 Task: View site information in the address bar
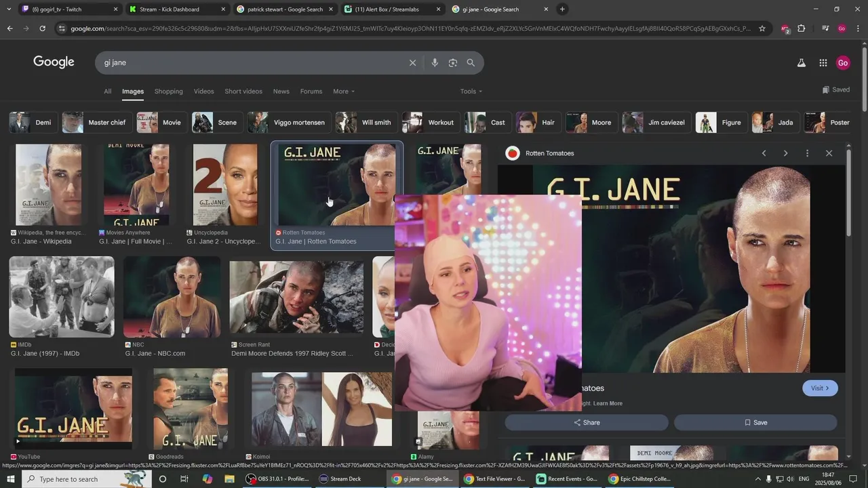click(x=62, y=28)
